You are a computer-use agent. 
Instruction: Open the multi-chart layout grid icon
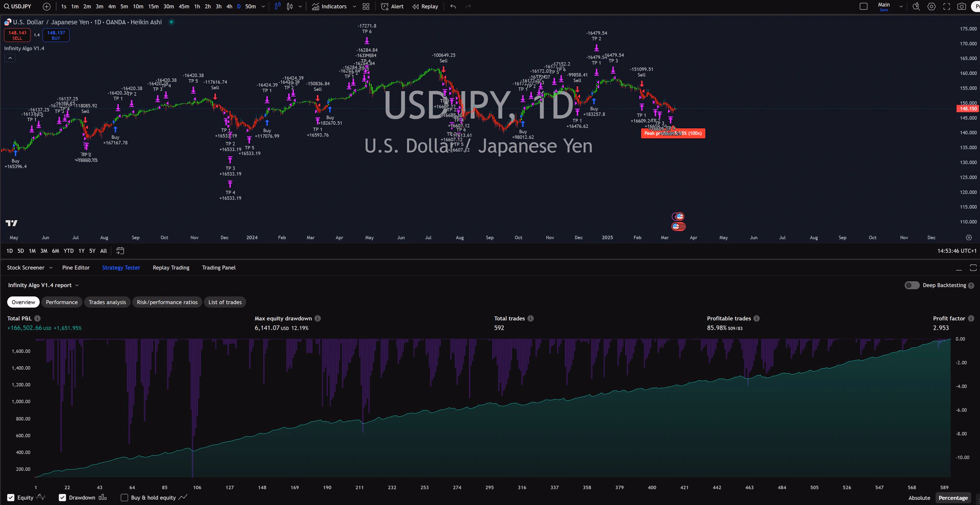[x=366, y=6]
